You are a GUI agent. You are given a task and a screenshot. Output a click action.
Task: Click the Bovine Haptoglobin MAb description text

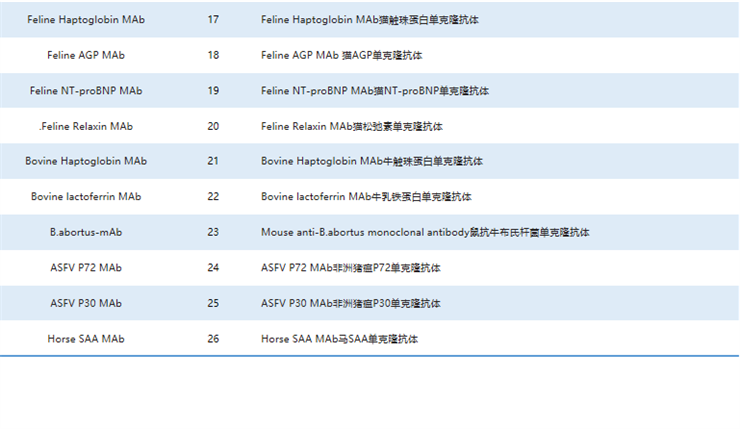[x=372, y=161]
